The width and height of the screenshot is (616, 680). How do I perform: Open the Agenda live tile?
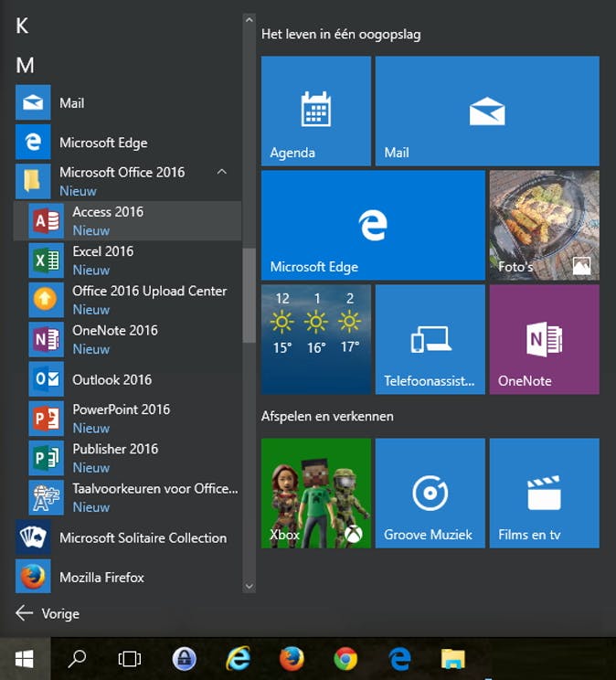tap(315, 111)
